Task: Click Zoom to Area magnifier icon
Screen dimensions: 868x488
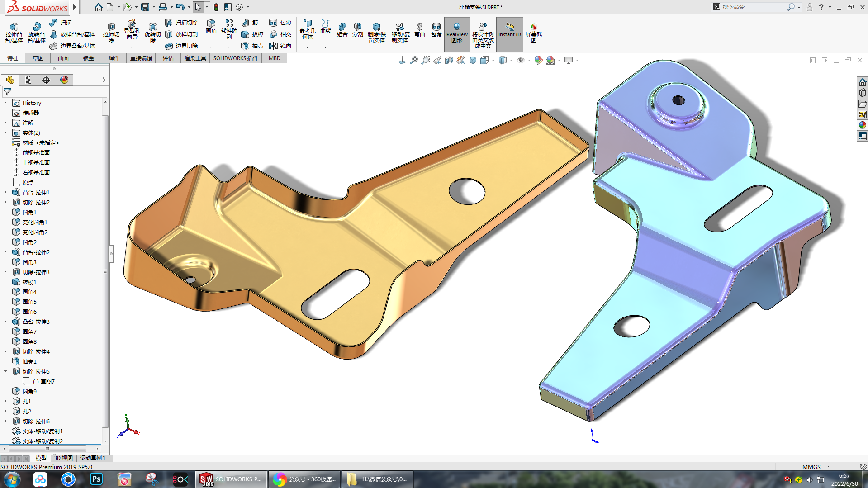Action: pos(426,60)
